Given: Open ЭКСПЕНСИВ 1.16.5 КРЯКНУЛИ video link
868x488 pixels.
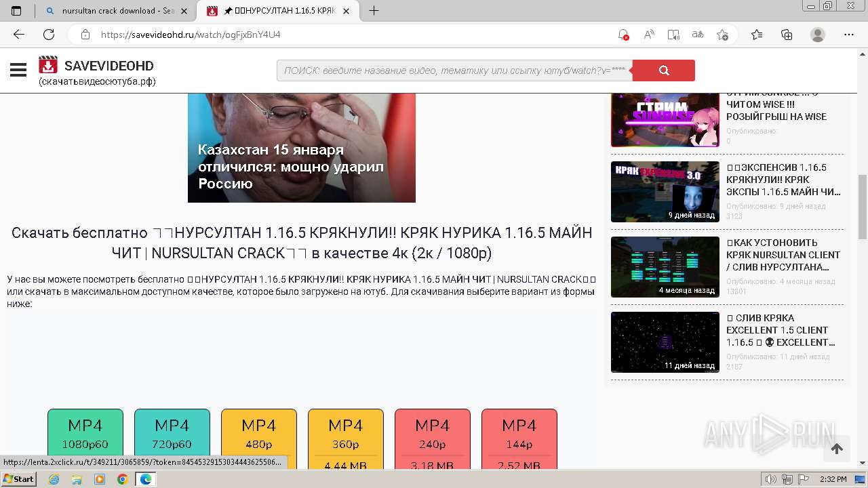Looking at the screenshot, I should pyautogui.click(x=783, y=180).
